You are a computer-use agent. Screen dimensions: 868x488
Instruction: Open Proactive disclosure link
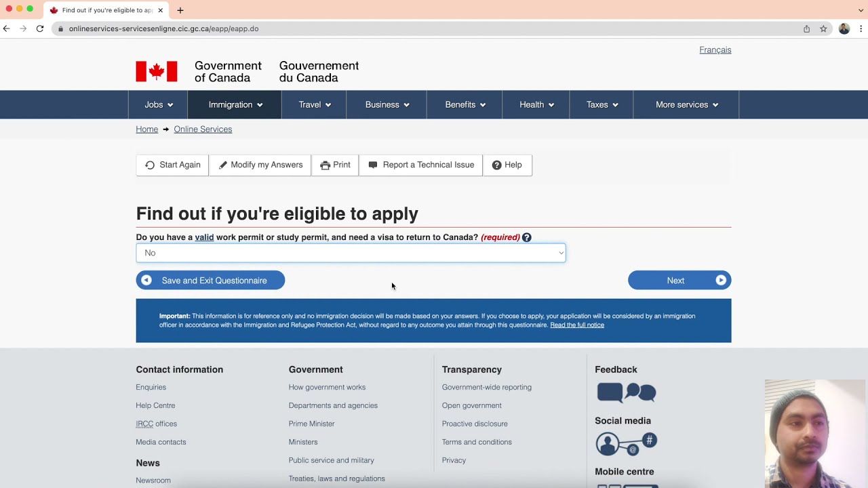tap(475, 424)
